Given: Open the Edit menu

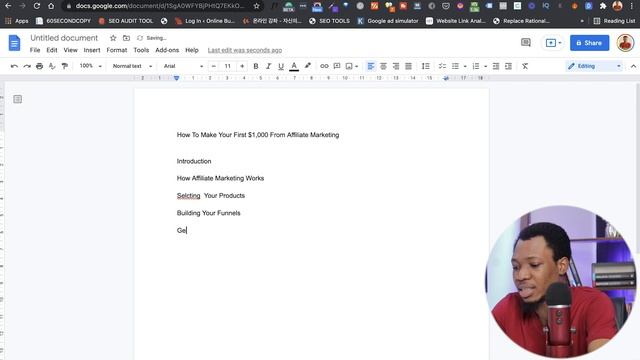Looking at the screenshot, I should click(52, 50).
